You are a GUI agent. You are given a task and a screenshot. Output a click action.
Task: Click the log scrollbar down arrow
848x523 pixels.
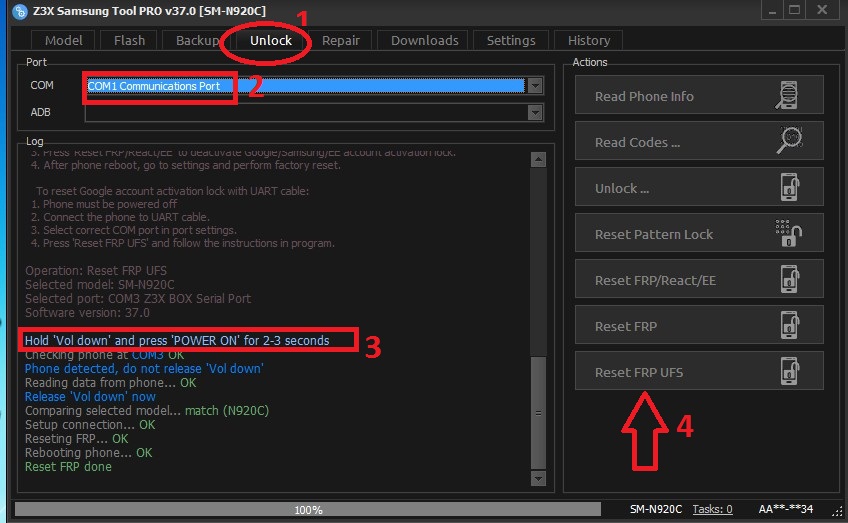tap(538, 478)
